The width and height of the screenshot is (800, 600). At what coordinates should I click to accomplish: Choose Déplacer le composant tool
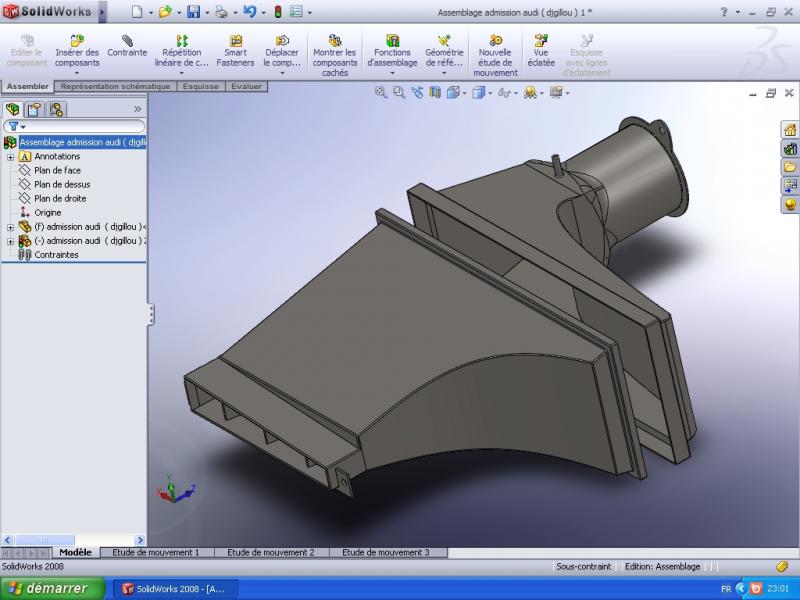coord(282,51)
